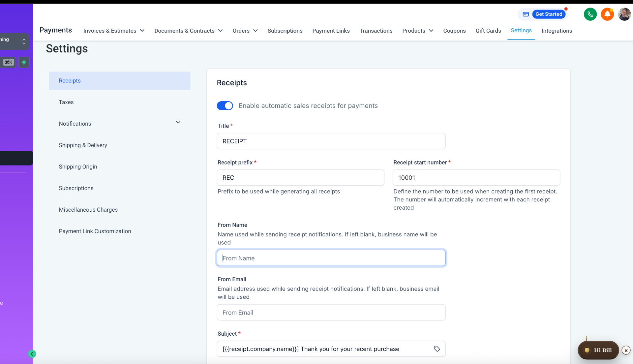Open the Invoices & Estimates dropdown
633x364 pixels.
(114, 31)
